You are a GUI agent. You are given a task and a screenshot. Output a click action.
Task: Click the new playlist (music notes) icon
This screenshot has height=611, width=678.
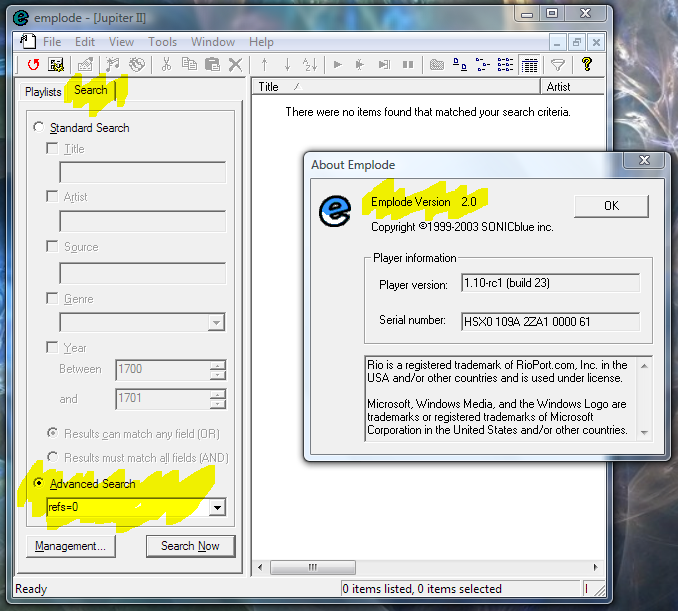[113, 65]
